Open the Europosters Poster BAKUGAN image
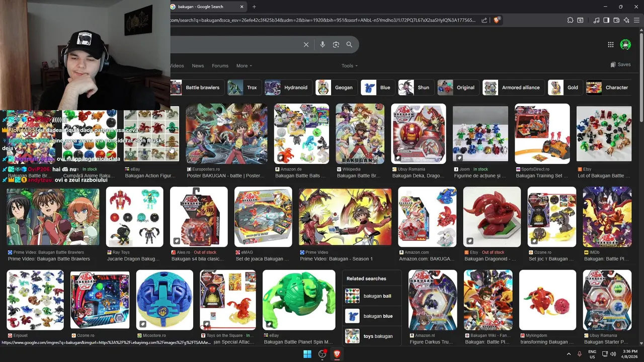Screen dimensions: 644x362 (x=226, y=134)
